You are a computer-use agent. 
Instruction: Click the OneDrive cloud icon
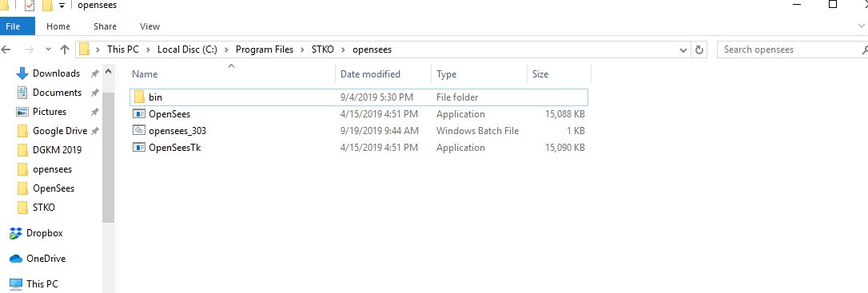15,259
